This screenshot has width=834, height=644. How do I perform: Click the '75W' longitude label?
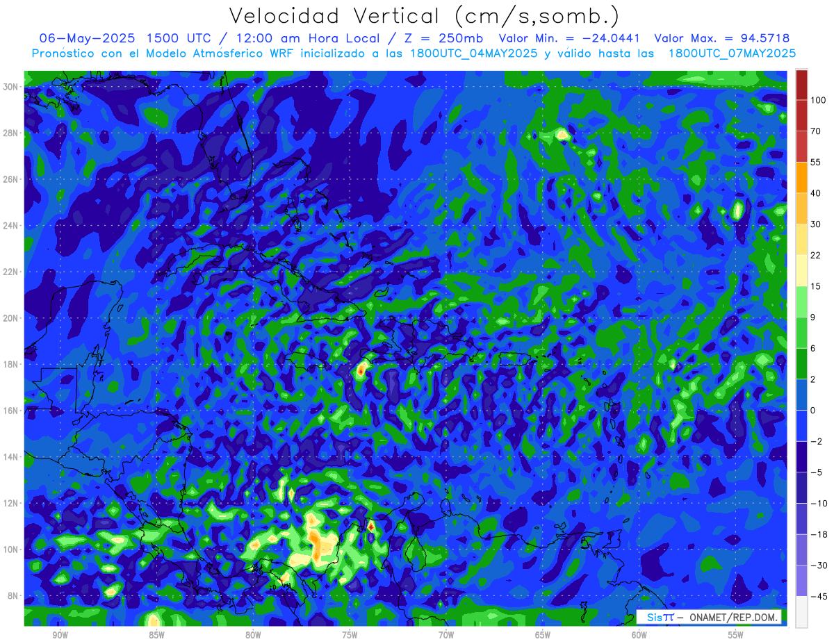point(350,635)
